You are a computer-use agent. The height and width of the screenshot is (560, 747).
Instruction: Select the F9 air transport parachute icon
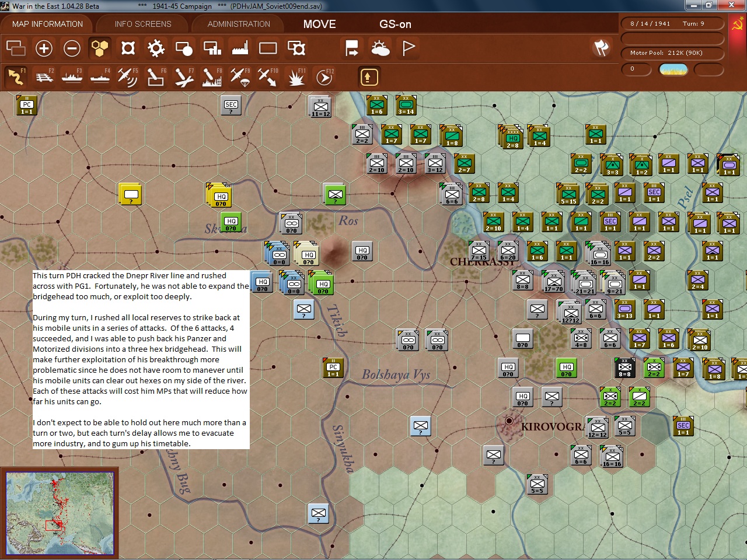(x=240, y=77)
